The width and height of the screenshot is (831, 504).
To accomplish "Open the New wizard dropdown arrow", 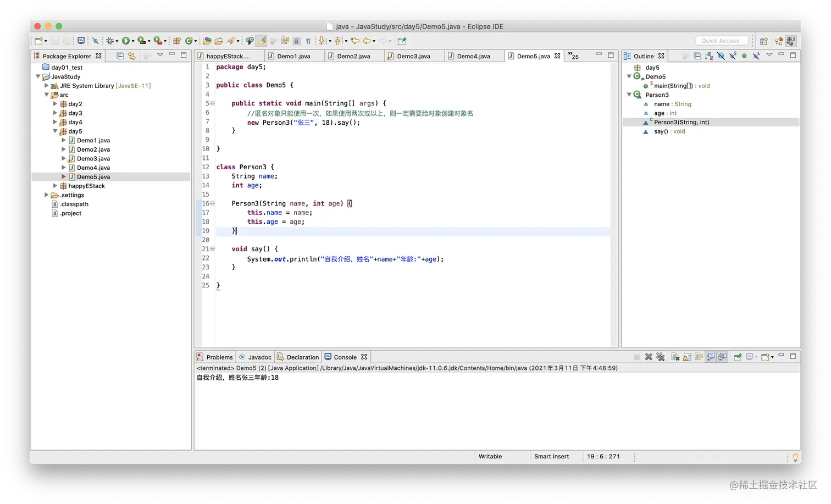I will click(46, 41).
